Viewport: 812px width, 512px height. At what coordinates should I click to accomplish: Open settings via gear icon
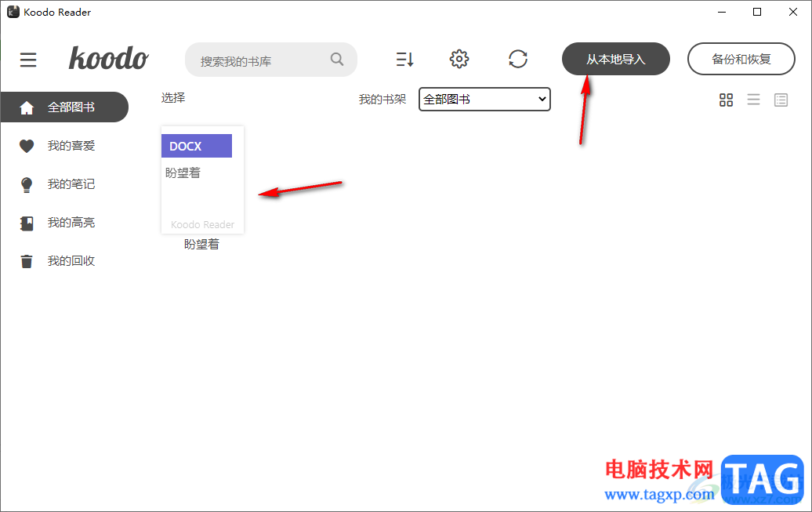tap(459, 59)
